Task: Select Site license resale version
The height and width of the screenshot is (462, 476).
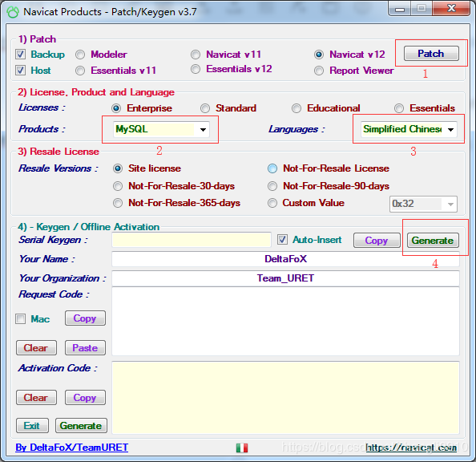Action: click(118, 168)
